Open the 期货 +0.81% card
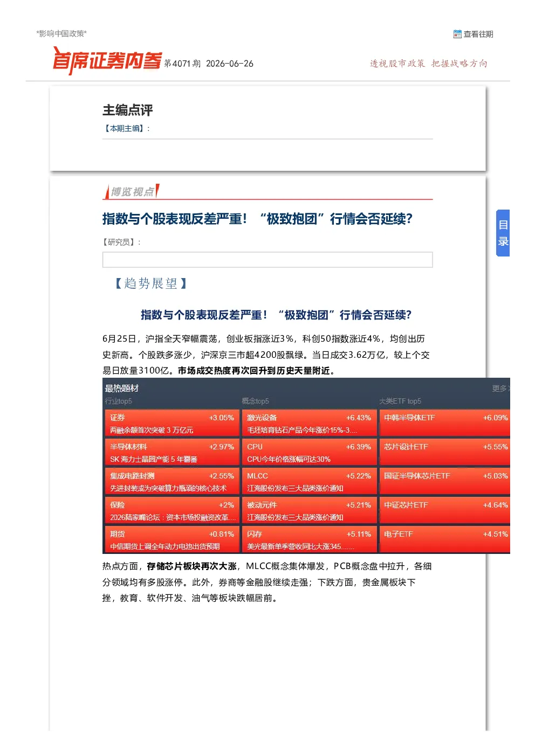The height and width of the screenshot is (756, 535). 172,539
